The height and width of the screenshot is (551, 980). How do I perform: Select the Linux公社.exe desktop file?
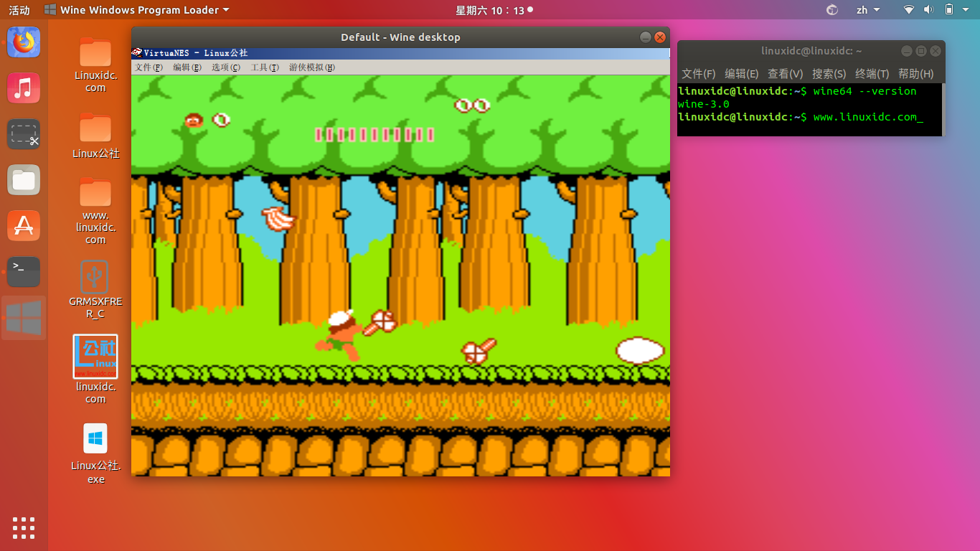tap(95, 453)
